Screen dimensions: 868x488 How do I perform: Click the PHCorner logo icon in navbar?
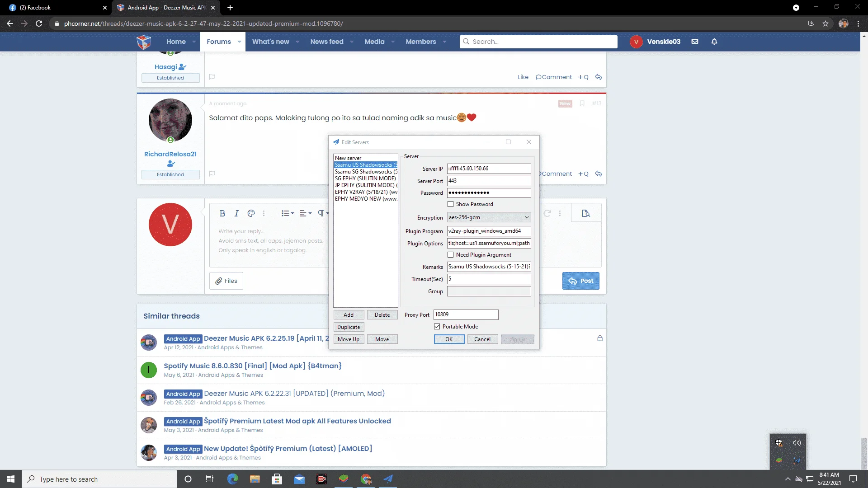tap(144, 42)
